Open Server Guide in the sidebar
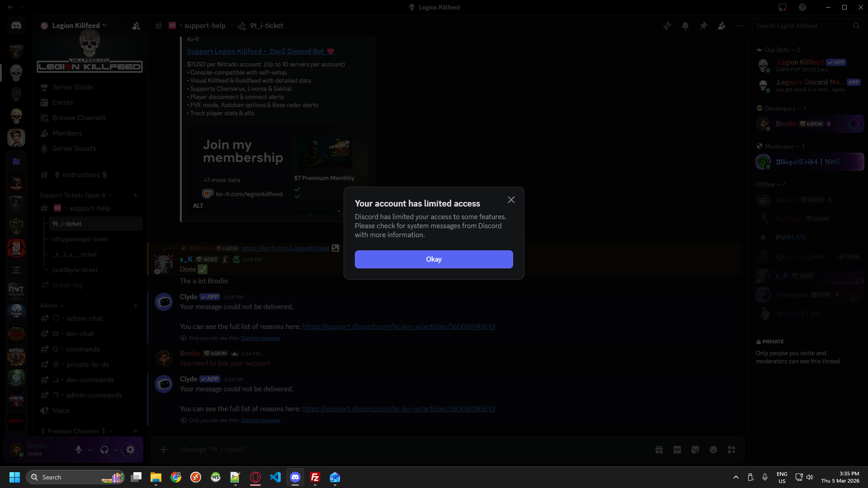 tap(90, 87)
